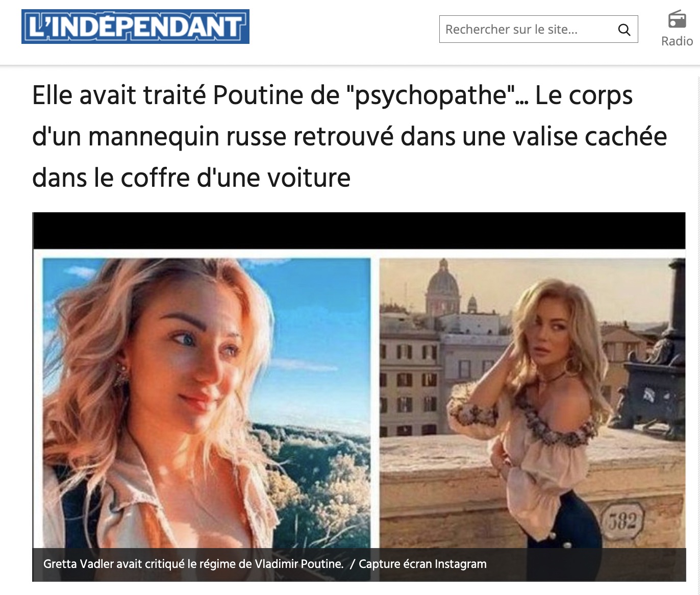Viewport: 700px width, 595px height.
Task: Click the 'Capture écran Instagram' credit
Action: point(422,564)
